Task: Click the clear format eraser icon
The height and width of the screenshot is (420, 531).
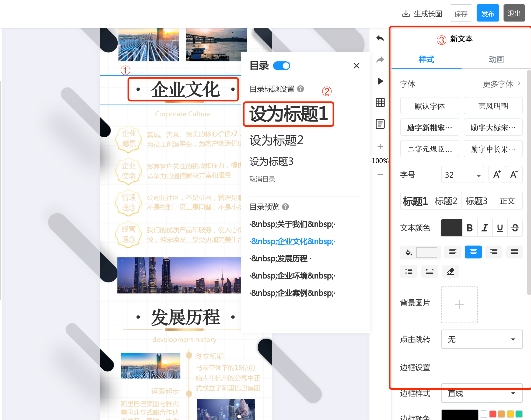Action: [x=450, y=271]
